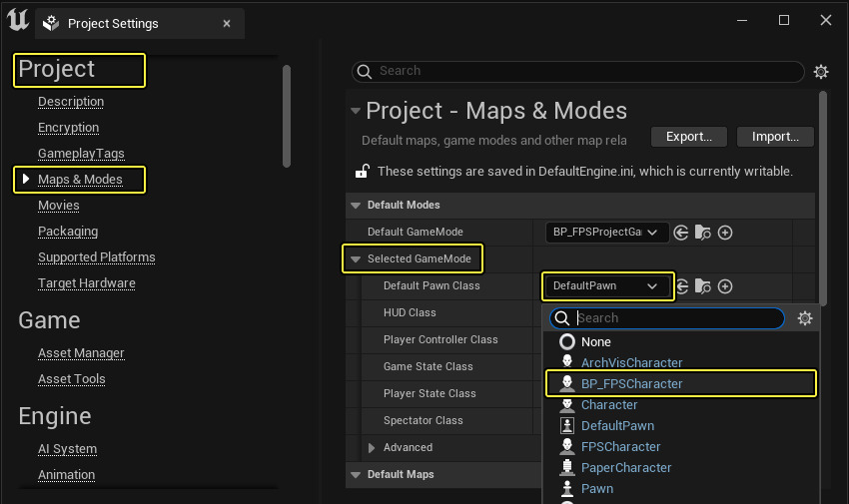Open class picker settings gear
849x504 pixels.
pos(805,318)
